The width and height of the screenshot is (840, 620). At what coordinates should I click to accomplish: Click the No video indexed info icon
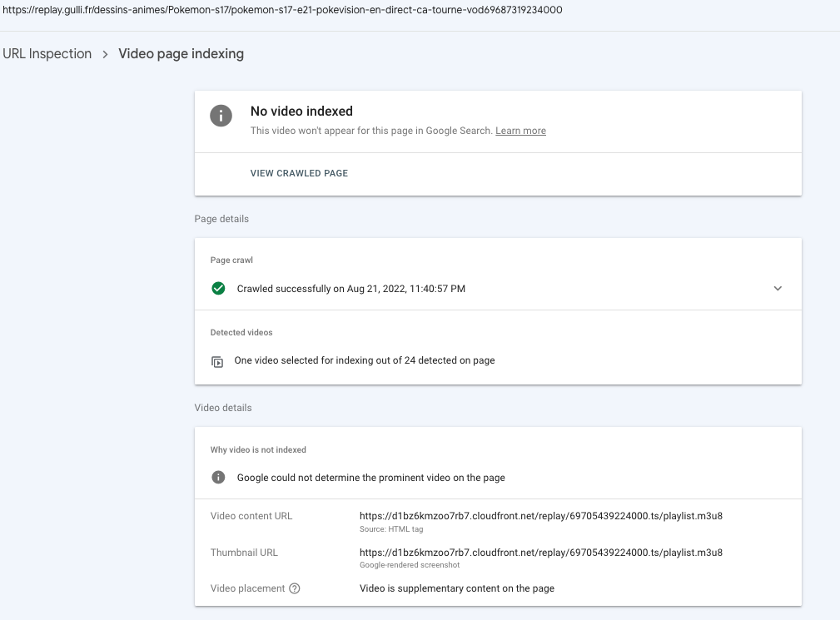(x=221, y=116)
